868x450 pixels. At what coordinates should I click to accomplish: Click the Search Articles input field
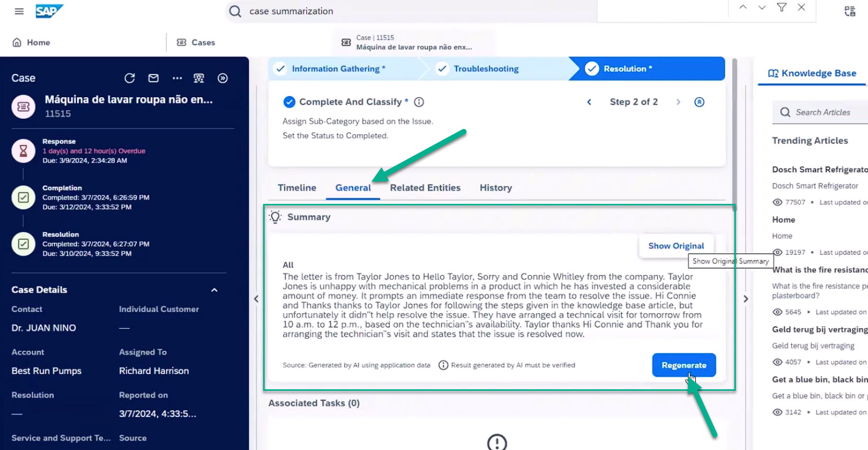822,112
